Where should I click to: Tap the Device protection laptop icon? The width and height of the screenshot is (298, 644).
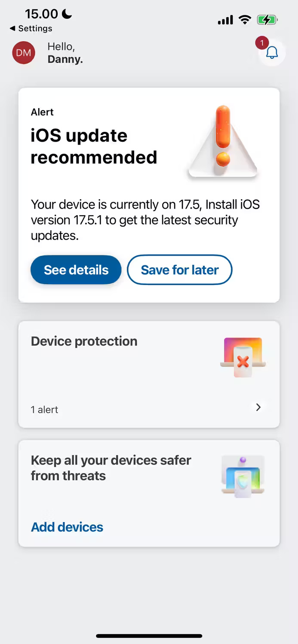pyautogui.click(x=243, y=357)
